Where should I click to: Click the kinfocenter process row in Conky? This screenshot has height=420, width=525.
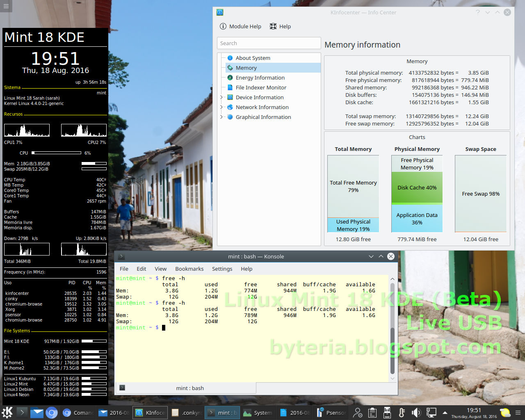pos(55,293)
